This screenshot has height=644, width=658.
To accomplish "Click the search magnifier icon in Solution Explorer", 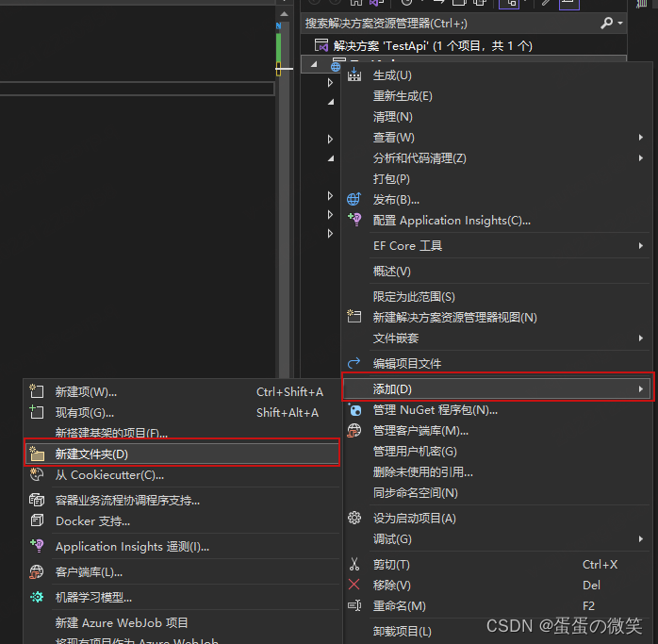I will click(606, 23).
